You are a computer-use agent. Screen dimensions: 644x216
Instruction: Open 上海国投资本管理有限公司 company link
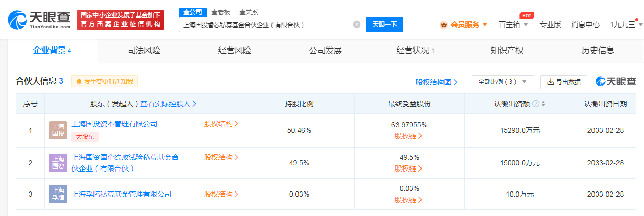tap(115, 124)
